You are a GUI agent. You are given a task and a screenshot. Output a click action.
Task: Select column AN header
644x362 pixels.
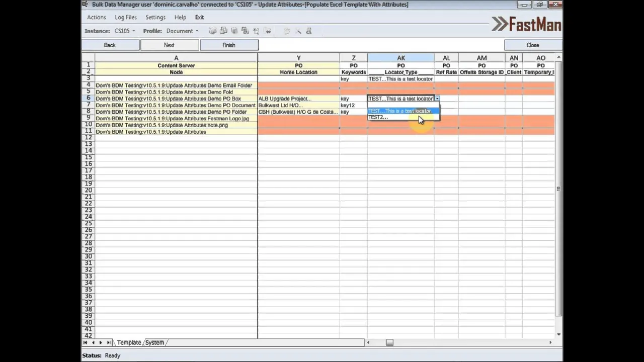[x=514, y=58]
